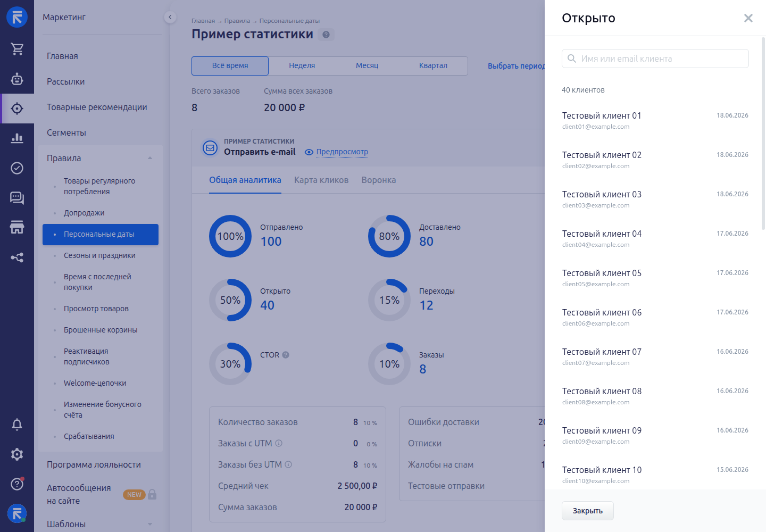The height and width of the screenshot is (532, 766).
Task: Click info icon beside Заказы с UTM
Action: 279,443
